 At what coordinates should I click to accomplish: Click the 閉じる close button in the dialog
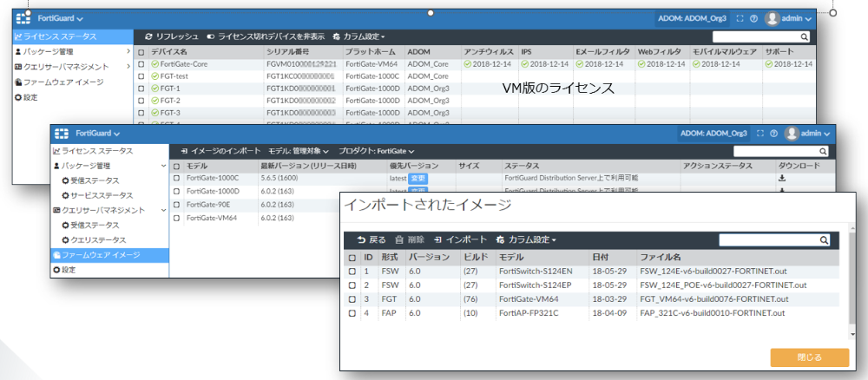(810, 357)
